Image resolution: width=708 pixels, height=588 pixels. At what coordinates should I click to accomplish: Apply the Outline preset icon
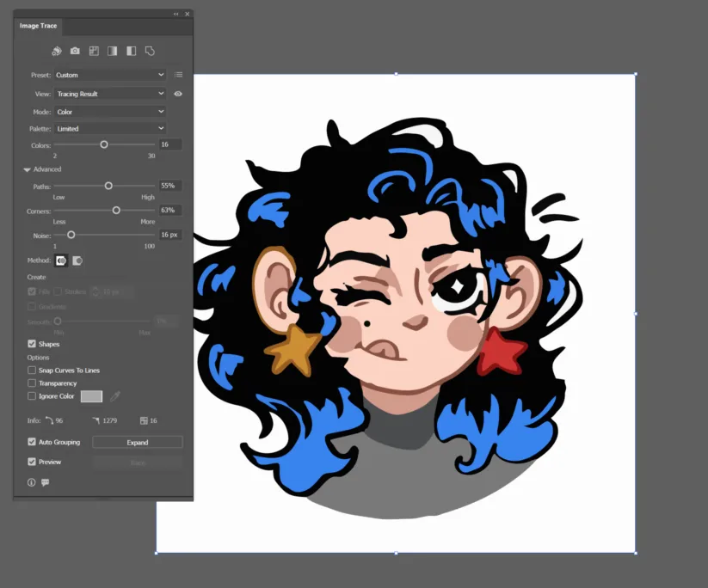tap(150, 51)
